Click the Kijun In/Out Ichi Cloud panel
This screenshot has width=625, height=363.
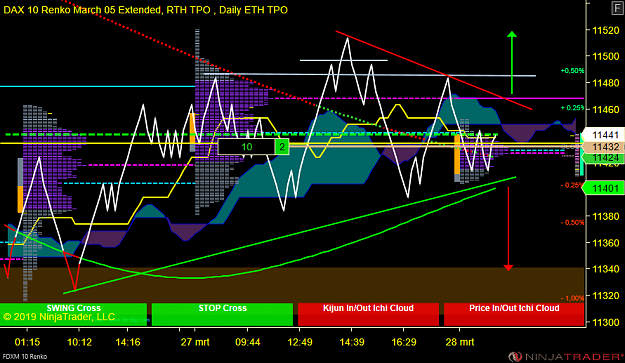(368, 314)
